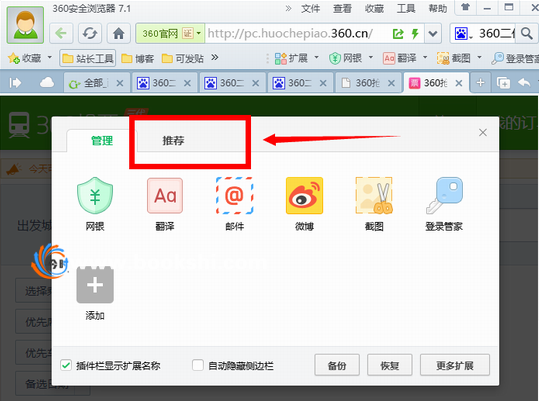Select the 推荐 dialog tab
539x401 pixels.
click(x=173, y=140)
